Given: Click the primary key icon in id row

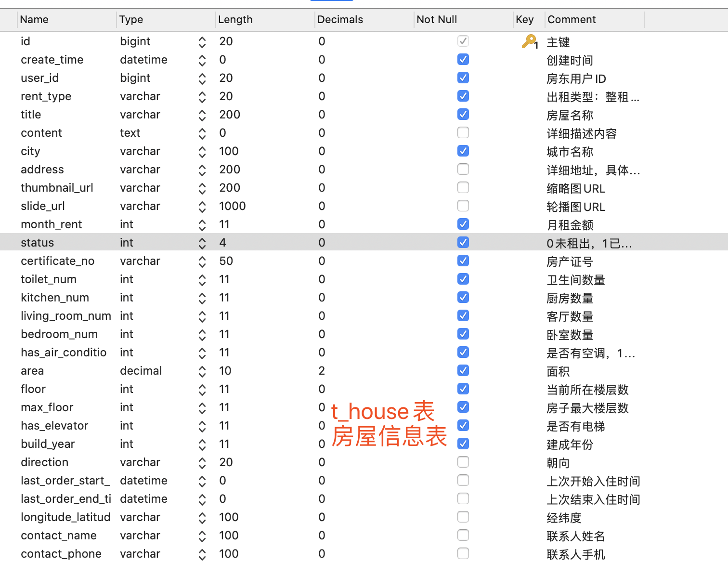Looking at the screenshot, I should 529,42.
